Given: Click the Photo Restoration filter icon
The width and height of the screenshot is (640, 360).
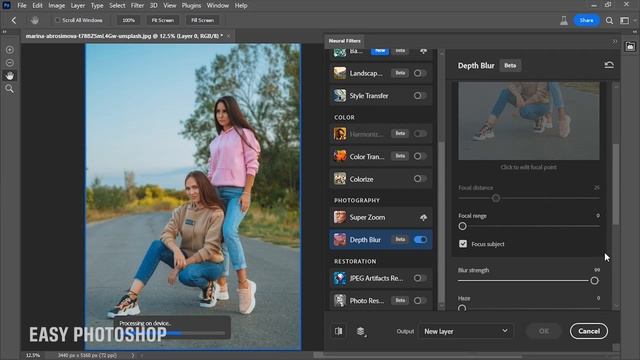Looking at the screenshot, I should pos(340,300).
